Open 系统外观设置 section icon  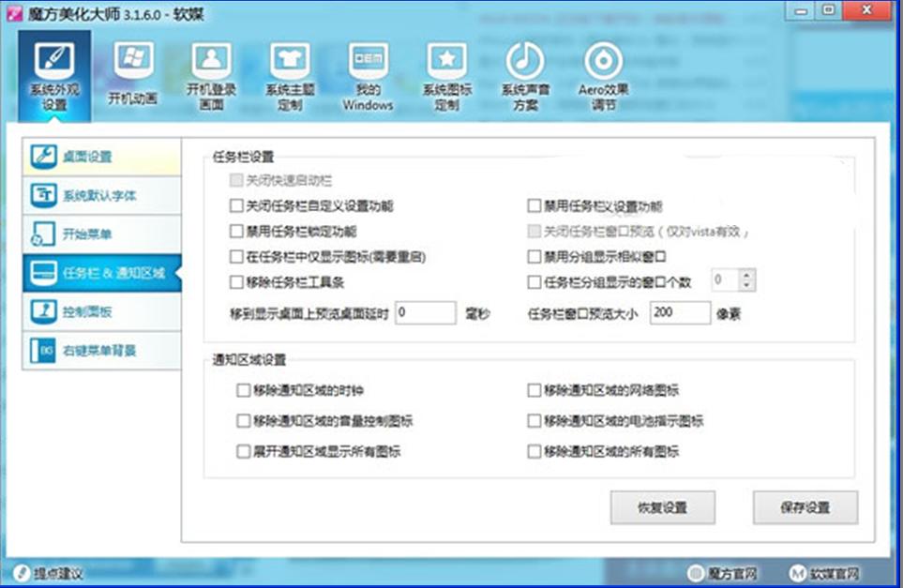(54, 60)
